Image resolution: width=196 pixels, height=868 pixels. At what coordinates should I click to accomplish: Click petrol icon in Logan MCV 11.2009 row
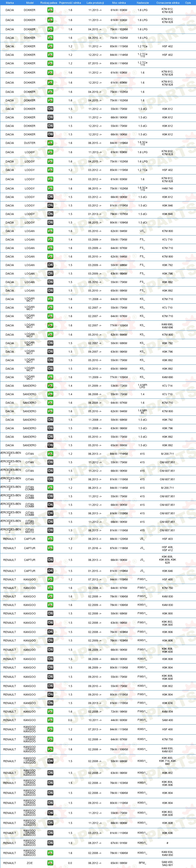point(50,377)
